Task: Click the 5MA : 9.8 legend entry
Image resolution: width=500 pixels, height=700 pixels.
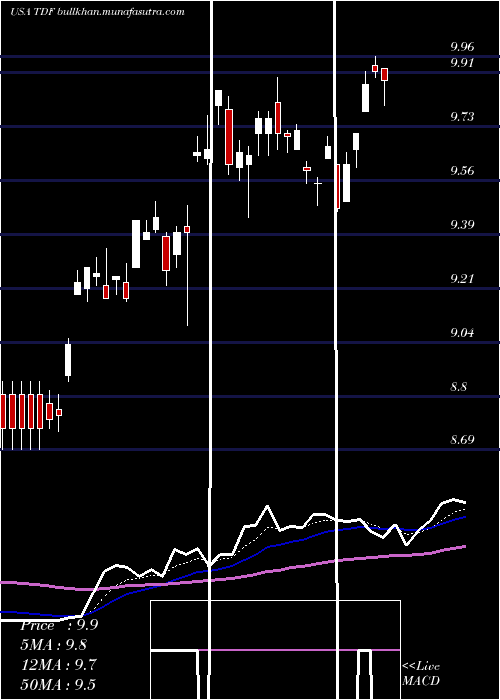Action: click(54, 645)
